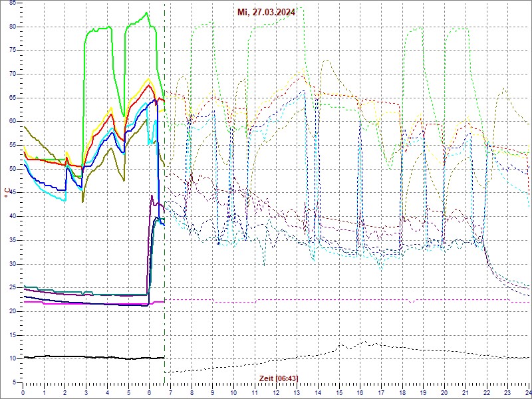Click the 10 value on temperature axis
The height and width of the screenshot is (399, 532).
click(12, 358)
